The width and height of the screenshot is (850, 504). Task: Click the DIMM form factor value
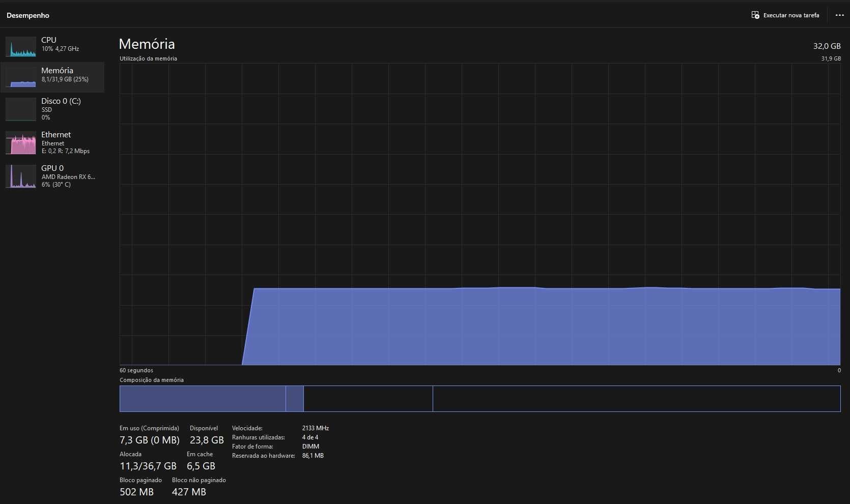[x=310, y=447]
